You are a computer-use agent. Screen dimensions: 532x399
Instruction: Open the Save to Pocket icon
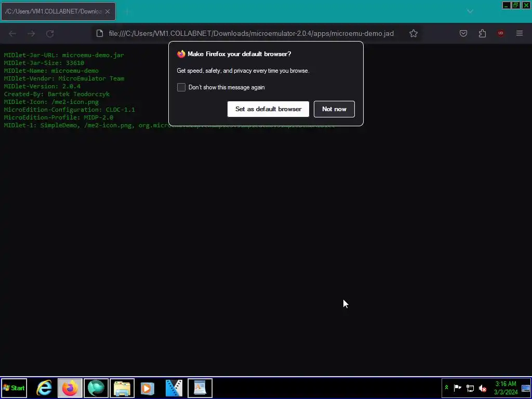coord(463,33)
